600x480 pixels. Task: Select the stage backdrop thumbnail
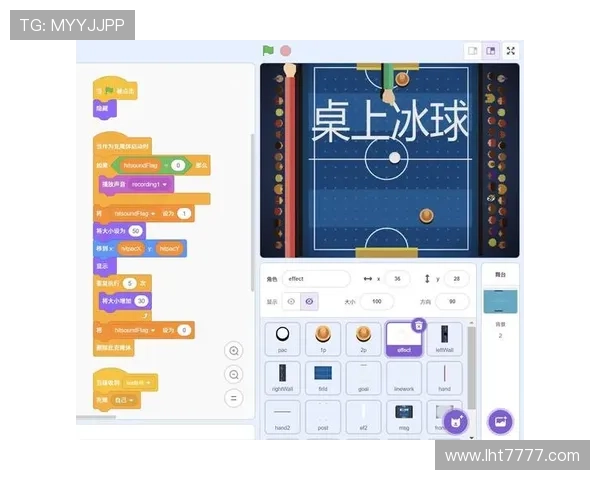(x=501, y=302)
